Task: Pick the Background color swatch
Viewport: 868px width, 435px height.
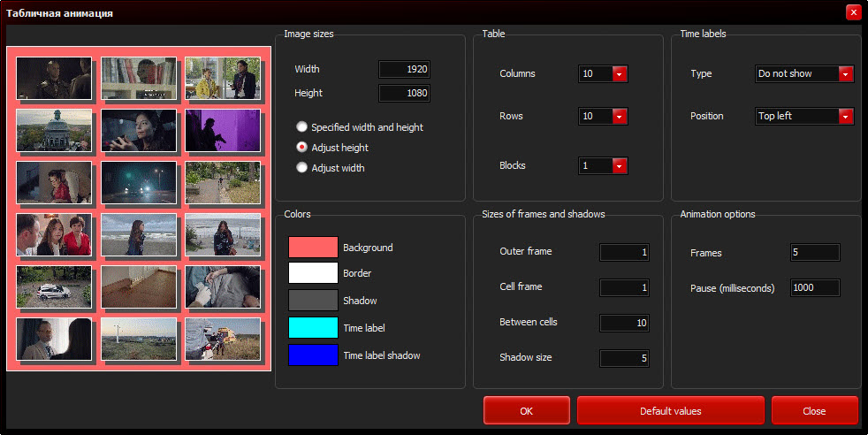Action: point(313,247)
